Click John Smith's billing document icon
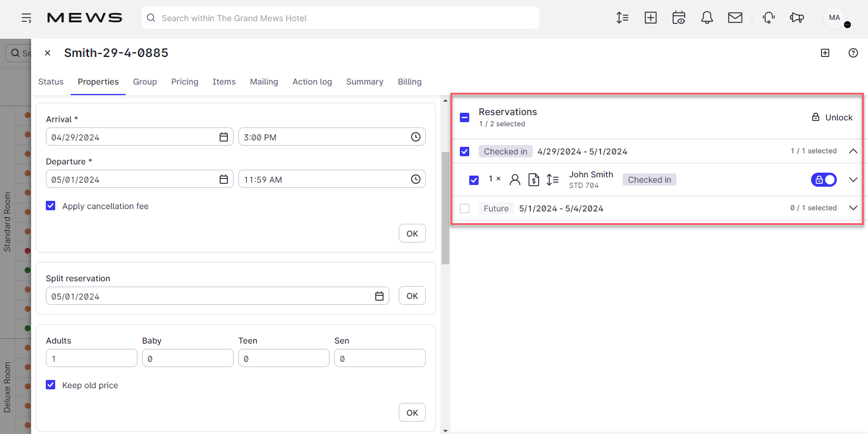The width and height of the screenshot is (868, 434). pyautogui.click(x=534, y=180)
